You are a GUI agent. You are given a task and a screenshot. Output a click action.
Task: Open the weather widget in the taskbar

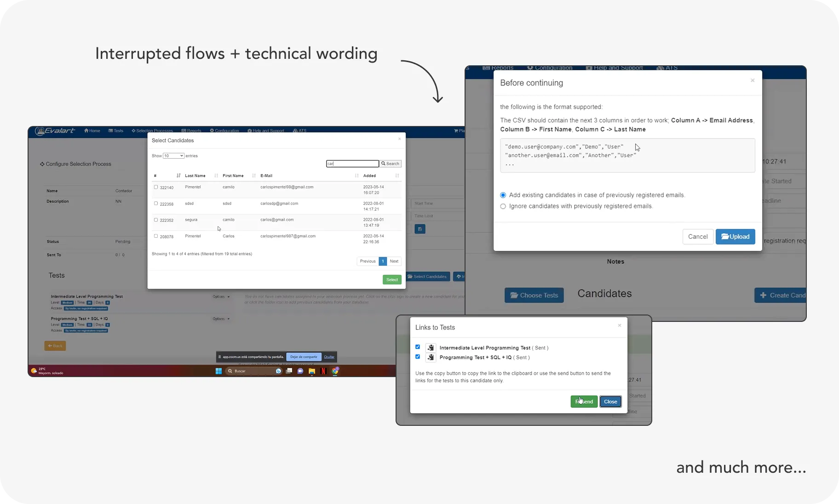[x=47, y=371]
